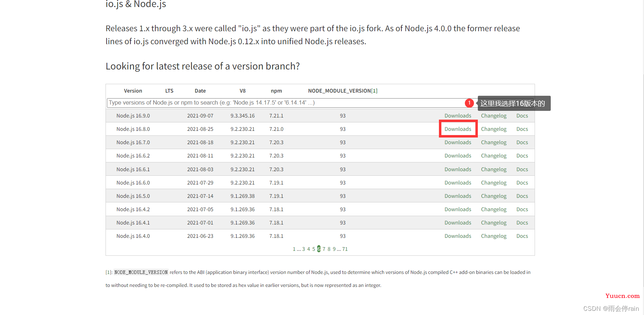Screen dimensions: 644x315
Task: Open Downloads for Node.js 16.4.2
Action: tap(458, 209)
